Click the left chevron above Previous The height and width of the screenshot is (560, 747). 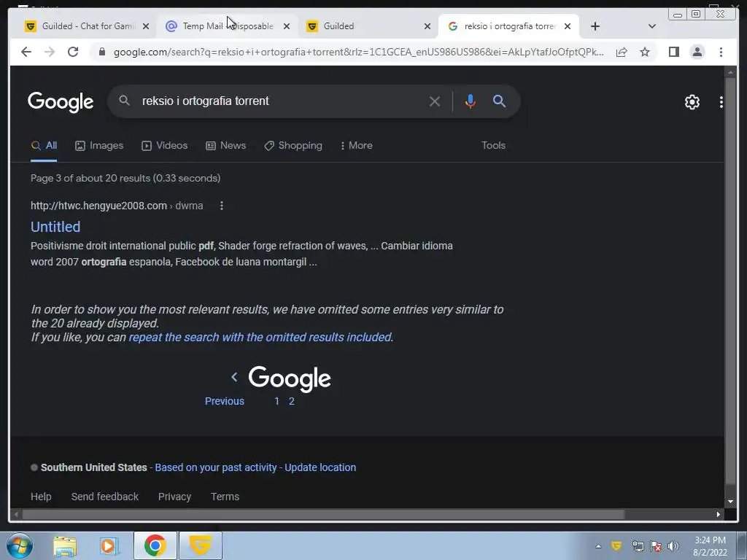[x=234, y=377]
